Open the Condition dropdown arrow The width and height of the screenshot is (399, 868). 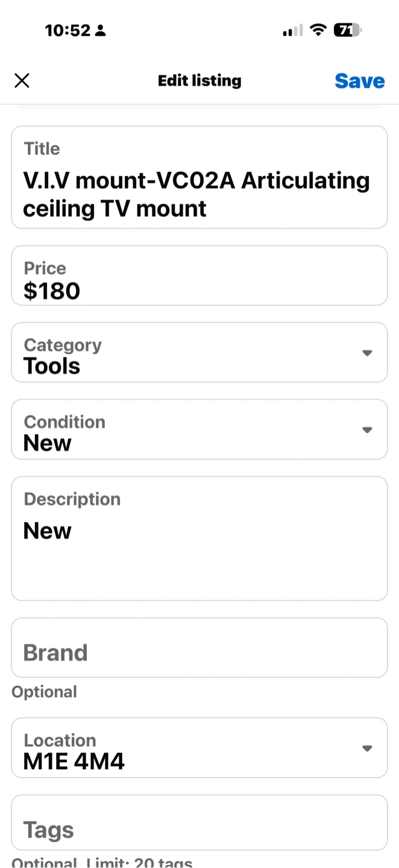coord(367,430)
